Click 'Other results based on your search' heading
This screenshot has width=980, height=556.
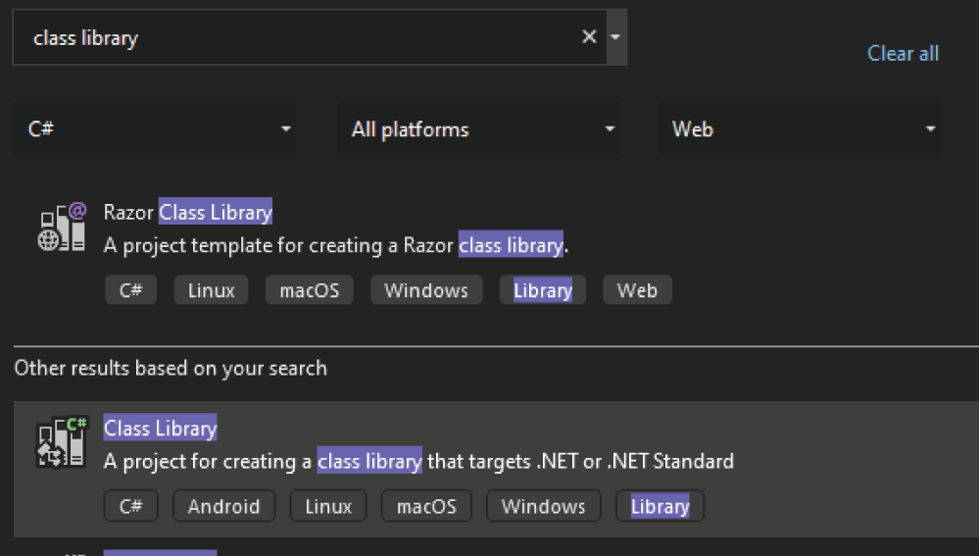pyautogui.click(x=171, y=368)
